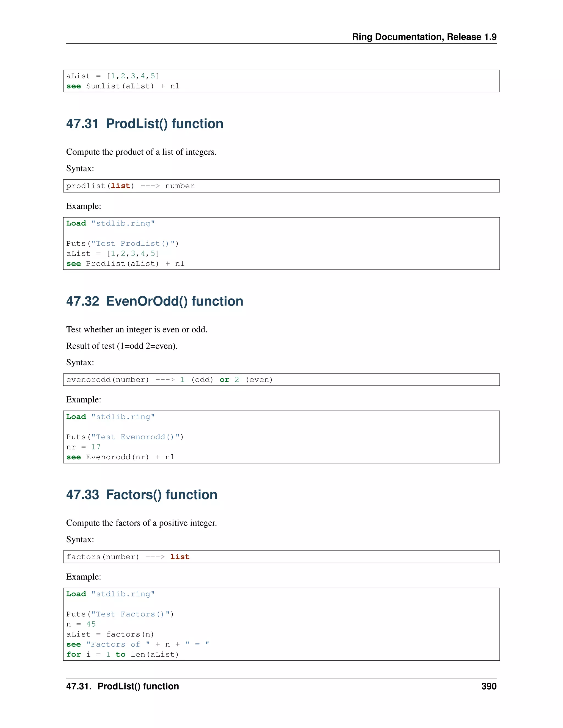The image size is (563, 728).
Task: Click the text 'Test whether an integer is even or odd.'
Action: click(137, 330)
